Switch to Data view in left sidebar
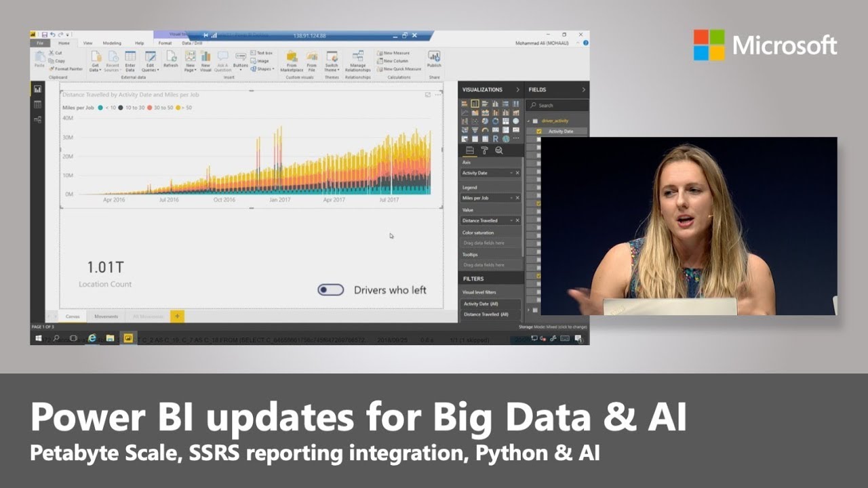868x488 pixels. click(x=37, y=104)
